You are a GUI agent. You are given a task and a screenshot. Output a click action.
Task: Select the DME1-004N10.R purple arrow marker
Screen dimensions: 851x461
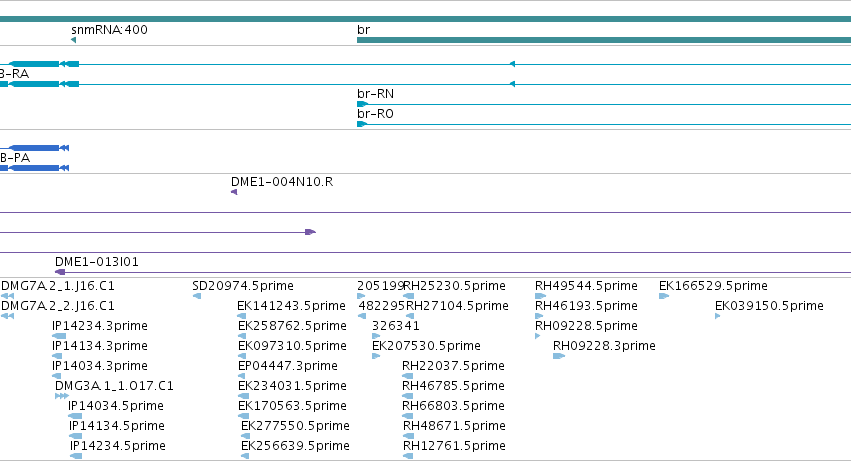[x=234, y=192]
